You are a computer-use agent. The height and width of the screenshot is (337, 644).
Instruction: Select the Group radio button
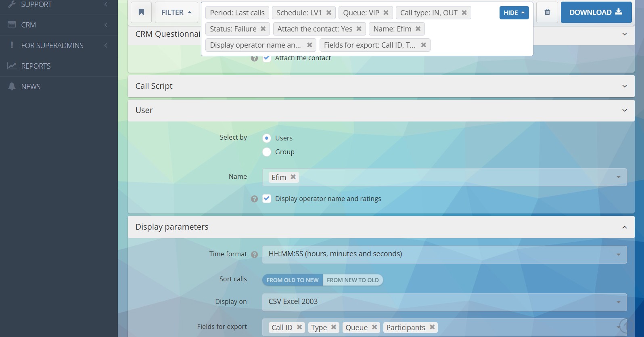[267, 152]
